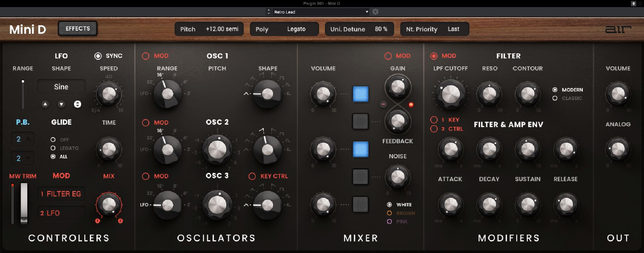The height and width of the screenshot is (253, 644).
Task: Enable filter 2 CTRL tracking
Action: click(434, 129)
